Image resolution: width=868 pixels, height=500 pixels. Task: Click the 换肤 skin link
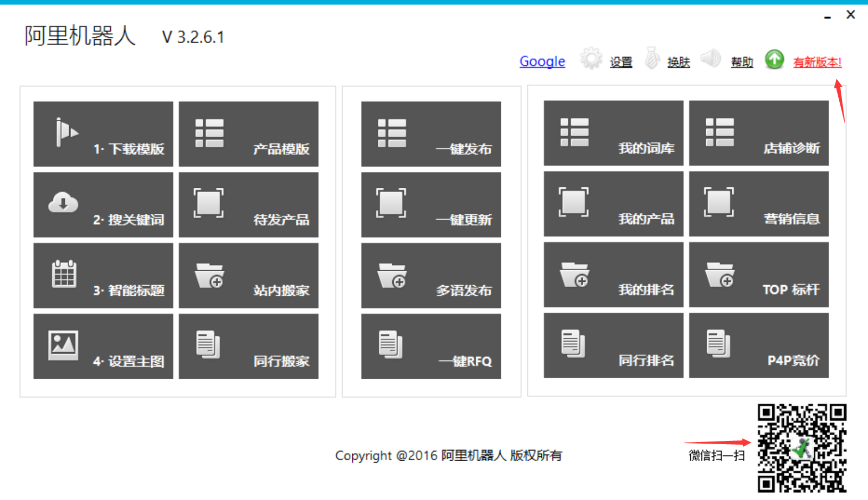679,62
